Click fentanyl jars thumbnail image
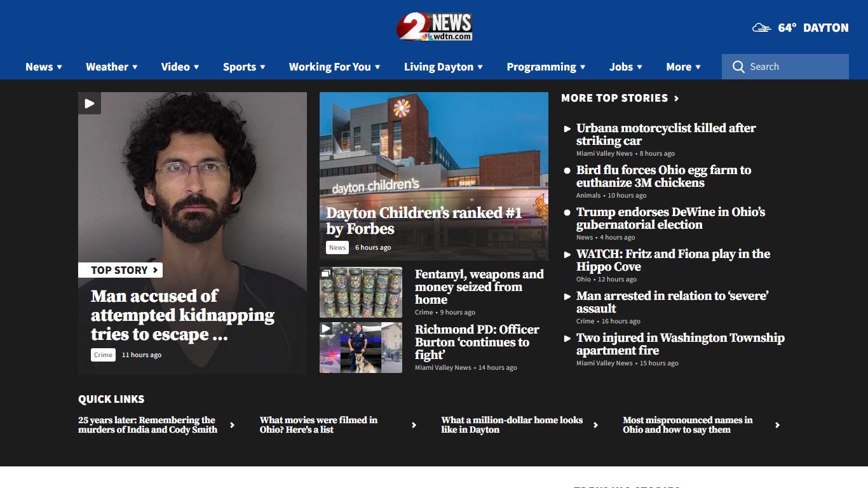868x488 pixels. (361, 292)
